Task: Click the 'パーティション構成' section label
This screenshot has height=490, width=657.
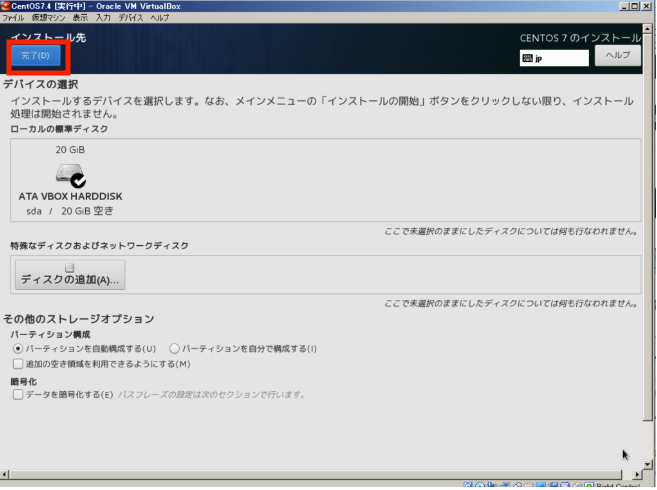Action: click(50, 334)
